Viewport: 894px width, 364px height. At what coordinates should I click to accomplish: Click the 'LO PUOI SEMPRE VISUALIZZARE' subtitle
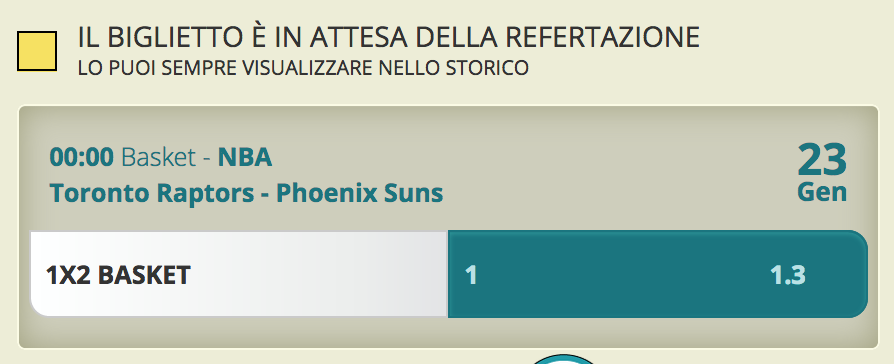tap(303, 68)
